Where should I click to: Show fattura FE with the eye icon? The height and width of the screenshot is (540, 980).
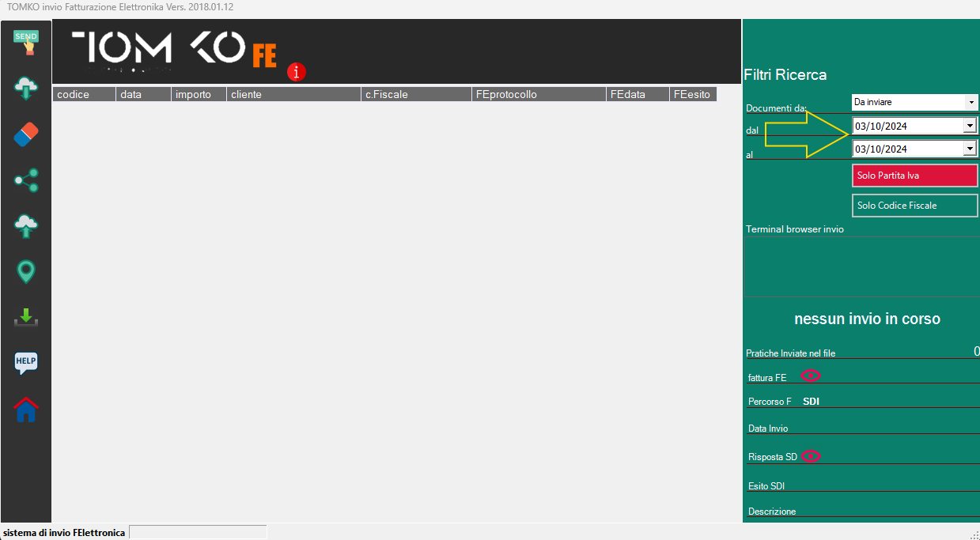[x=812, y=376]
